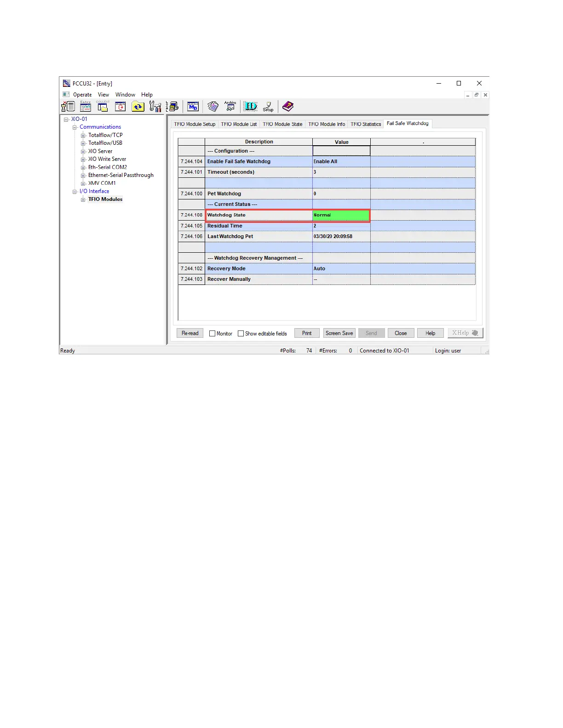Switch to the TFIO Module Info tab
563x728 pixels.
(x=327, y=124)
